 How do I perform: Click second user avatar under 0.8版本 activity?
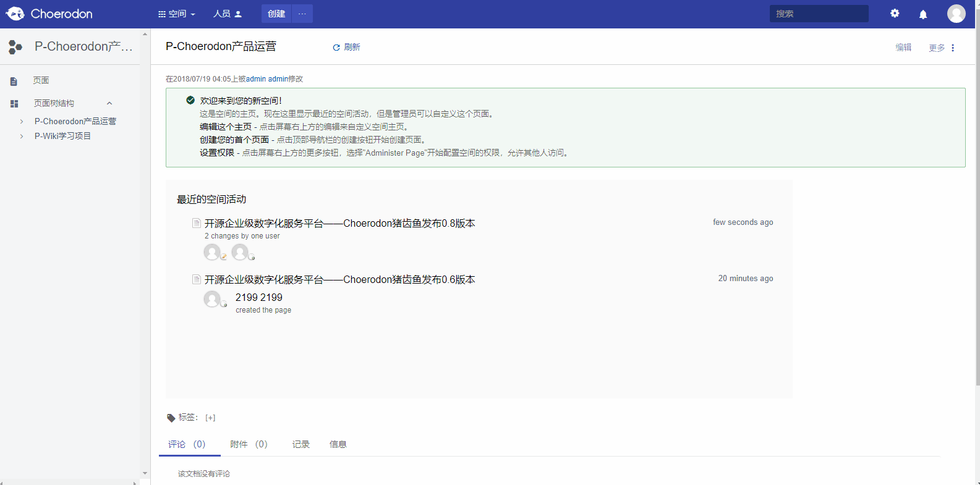tap(240, 252)
